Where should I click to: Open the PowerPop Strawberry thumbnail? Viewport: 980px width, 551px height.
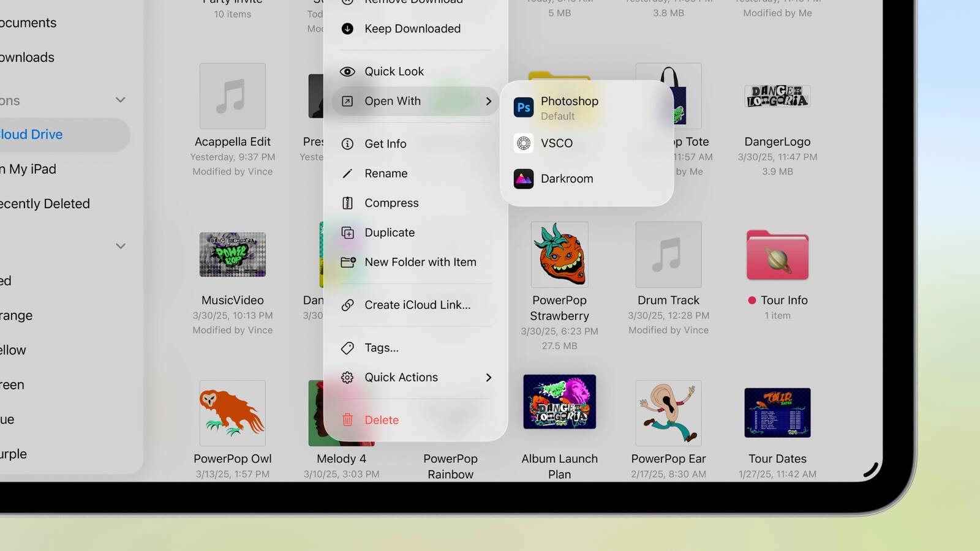(x=559, y=254)
